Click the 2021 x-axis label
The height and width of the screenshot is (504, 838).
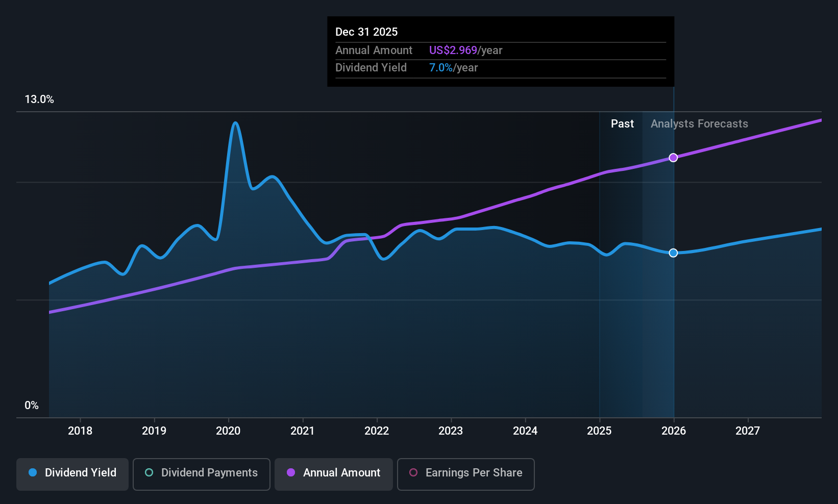coord(303,431)
